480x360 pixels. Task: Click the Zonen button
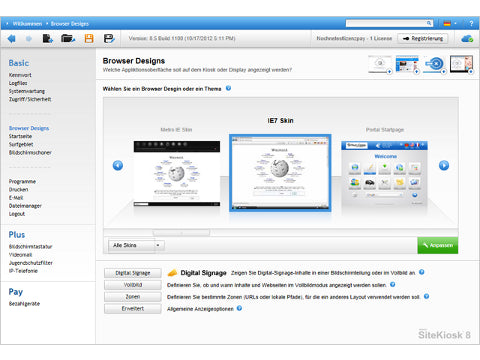coord(133,297)
